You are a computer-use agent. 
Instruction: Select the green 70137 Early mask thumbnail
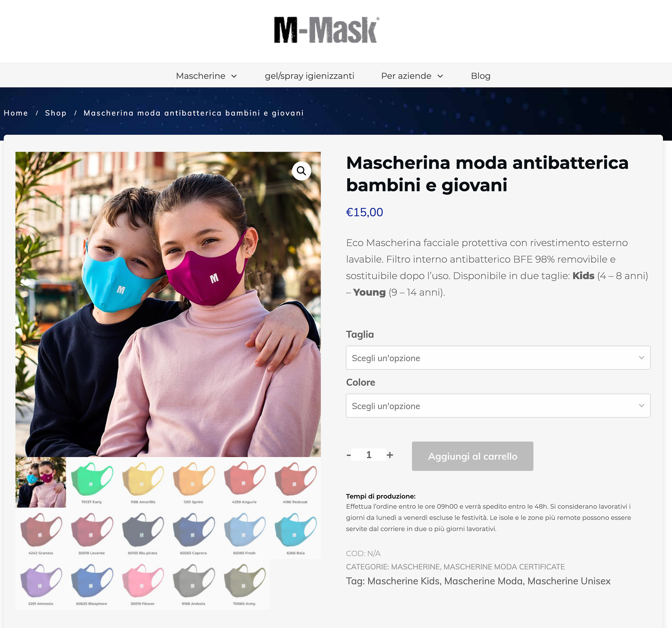[x=92, y=482]
